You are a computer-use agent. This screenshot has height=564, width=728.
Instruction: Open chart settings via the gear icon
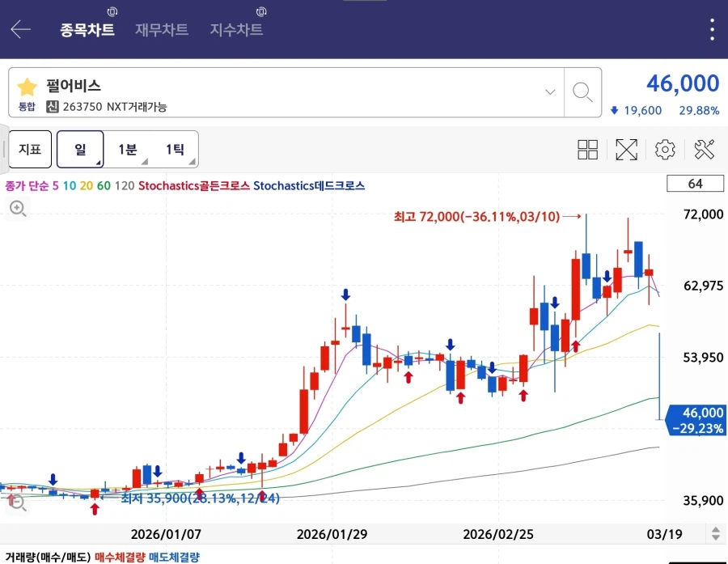click(x=664, y=149)
